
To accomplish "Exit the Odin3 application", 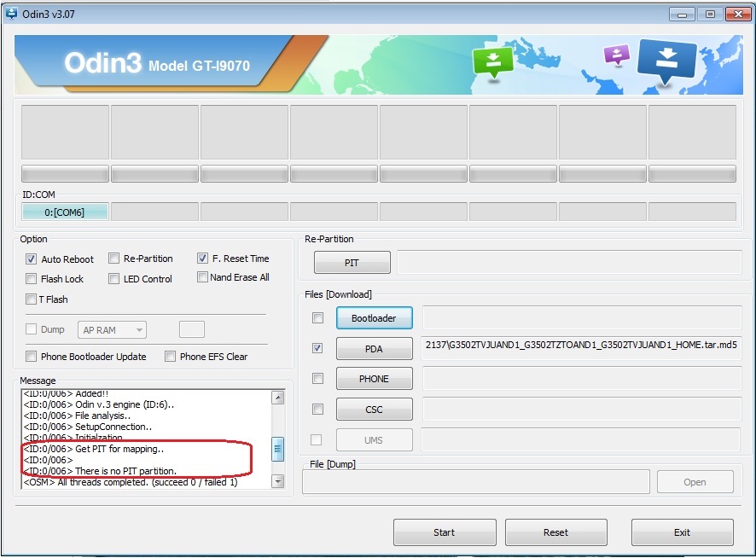I will [683, 532].
